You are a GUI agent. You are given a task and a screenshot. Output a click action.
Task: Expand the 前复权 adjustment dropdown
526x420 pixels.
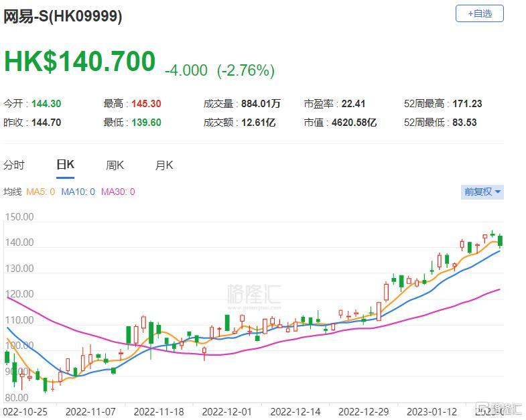[x=482, y=192]
